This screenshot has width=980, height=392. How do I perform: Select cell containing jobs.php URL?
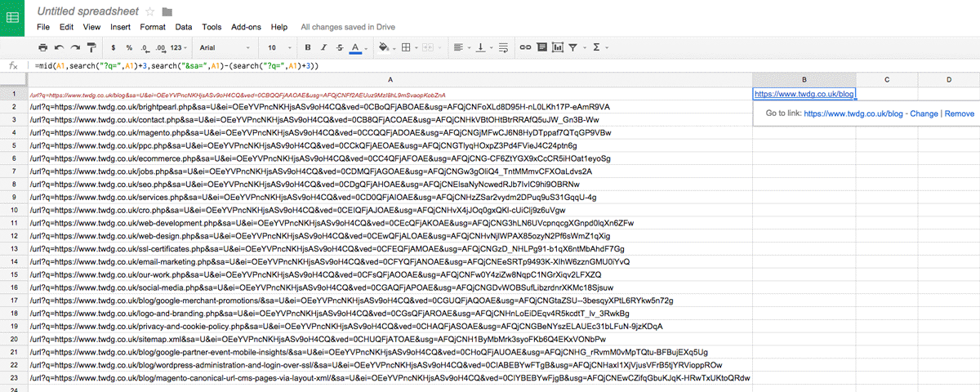(x=390, y=171)
